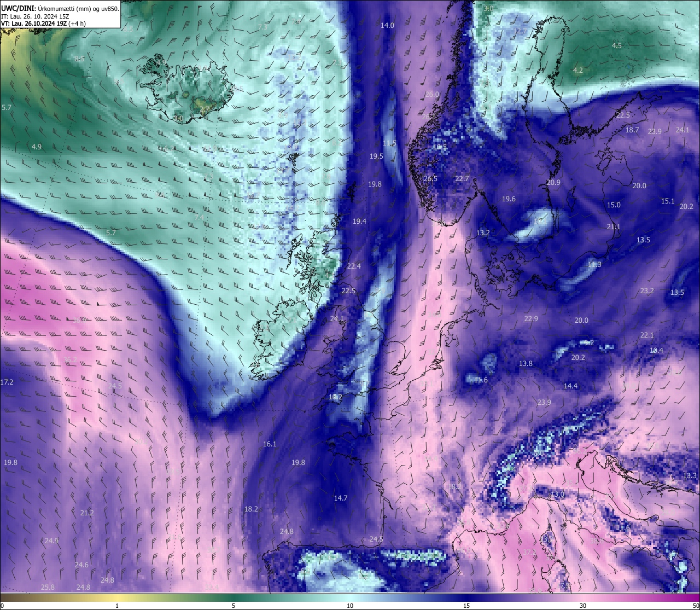Click the VT valid time line reading 19Z
This screenshot has height=610, width=700.
43,24
